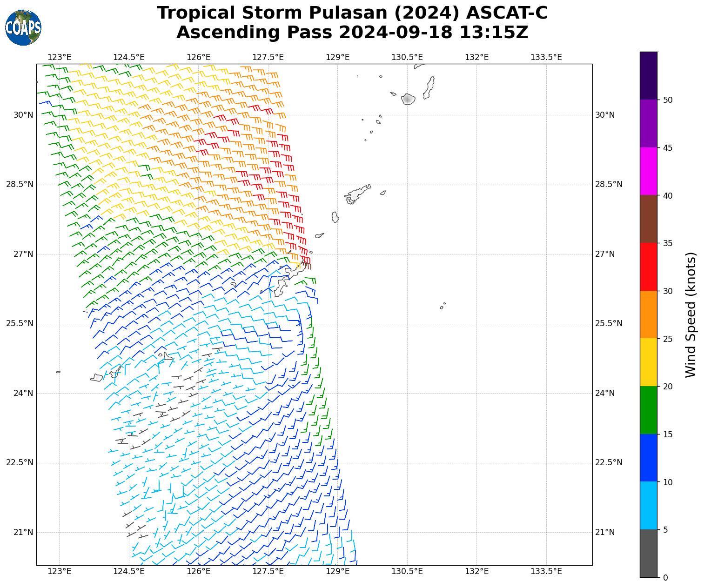Click the Wind Speed (knots) colorbar label
Image resolution: width=704 pixels, height=588 pixels.
[691, 314]
